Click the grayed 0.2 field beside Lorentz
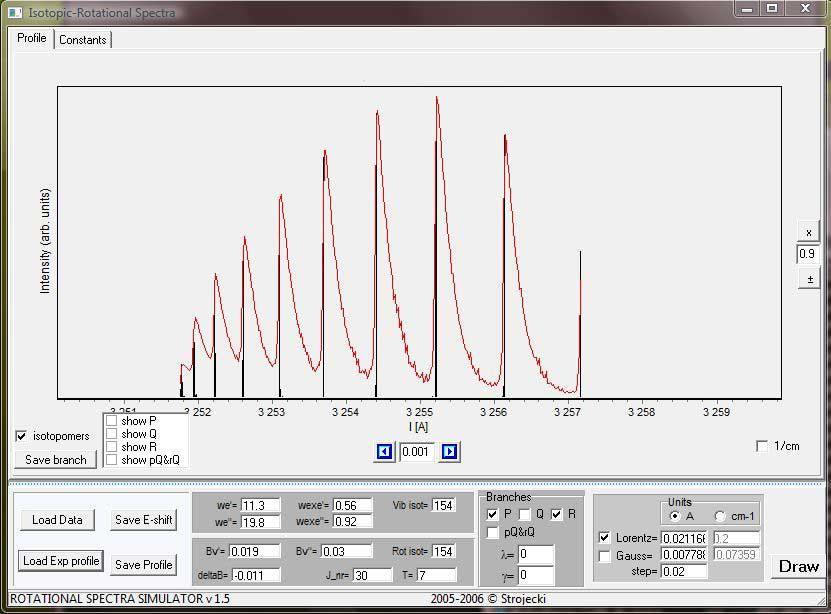The image size is (831, 614). (x=737, y=538)
